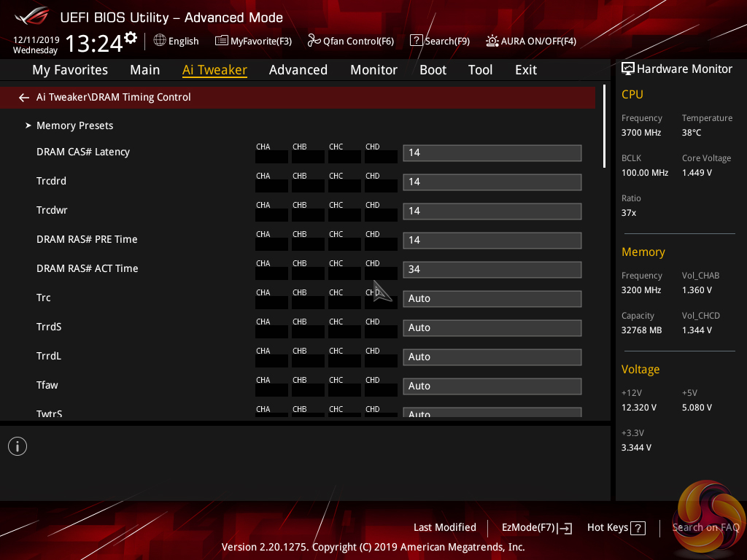Click the info icon in help panel
This screenshot has width=747, height=560.
pyautogui.click(x=18, y=446)
